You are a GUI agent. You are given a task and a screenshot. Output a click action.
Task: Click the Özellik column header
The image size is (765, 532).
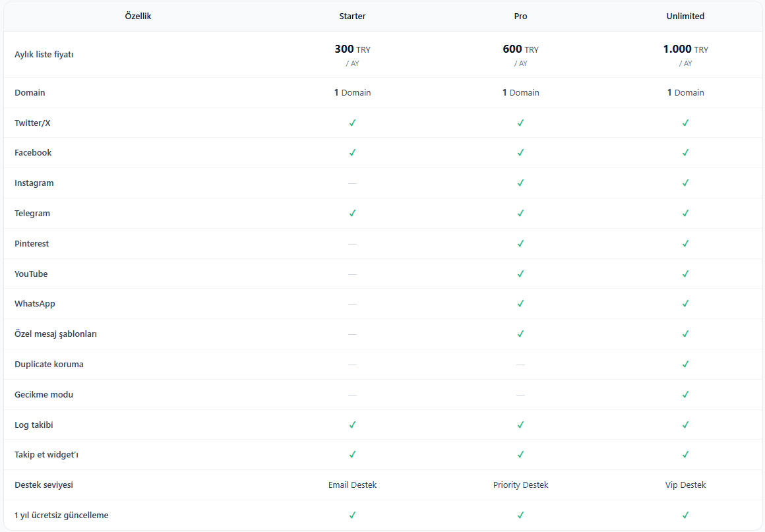pyautogui.click(x=138, y=16)
